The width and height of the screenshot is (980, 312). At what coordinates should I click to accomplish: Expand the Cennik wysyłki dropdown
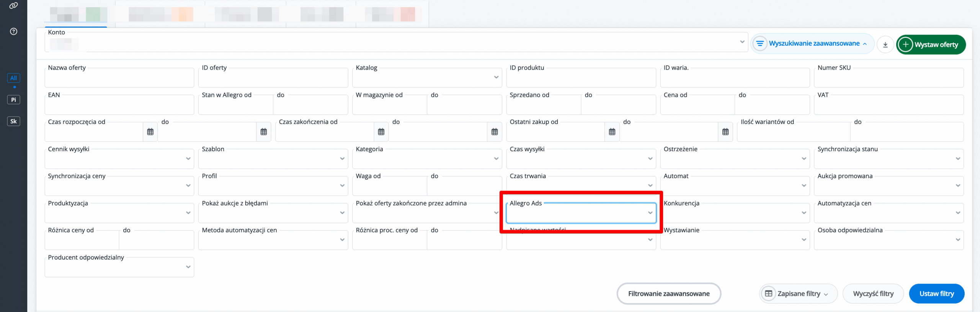119,159
